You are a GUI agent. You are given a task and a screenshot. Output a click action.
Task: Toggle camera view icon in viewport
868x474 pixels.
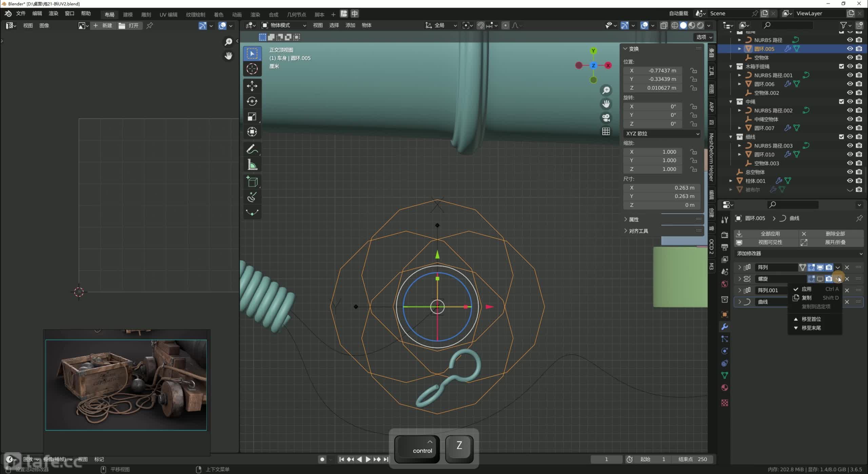coord(606,118)
